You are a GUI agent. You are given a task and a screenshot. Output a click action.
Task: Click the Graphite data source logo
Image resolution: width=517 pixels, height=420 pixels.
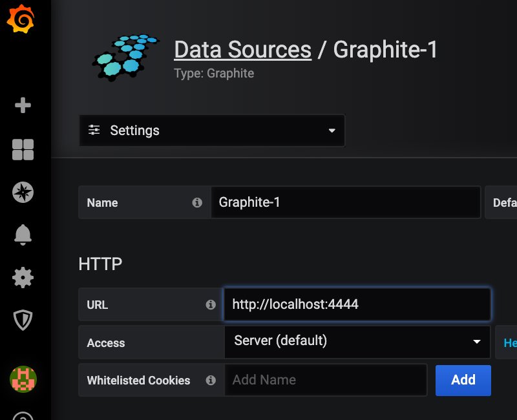(127, 55)
